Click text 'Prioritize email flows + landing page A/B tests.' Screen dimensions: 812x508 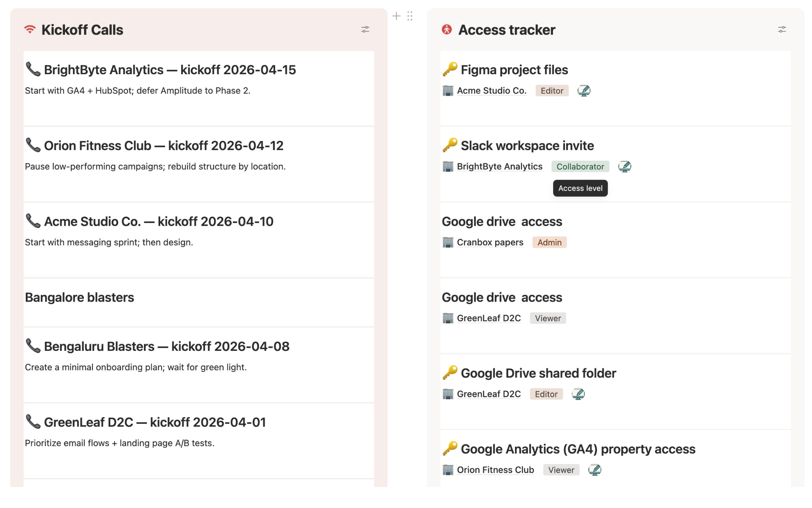(x=120, y=443)
